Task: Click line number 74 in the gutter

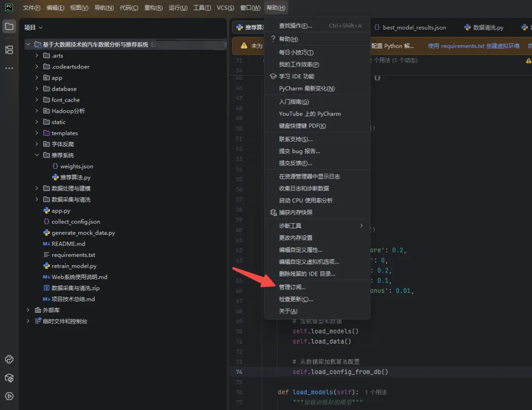Action: point(239,372)
